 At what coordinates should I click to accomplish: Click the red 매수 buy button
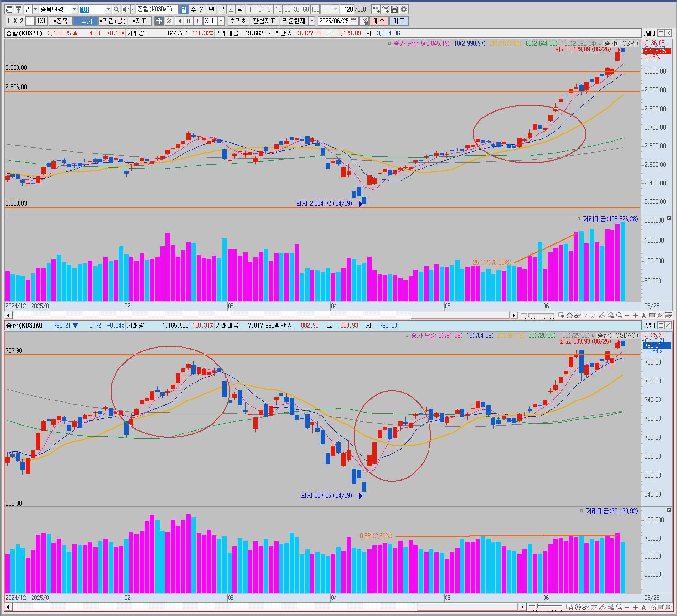pyautogui.click(x=379, y=21)
